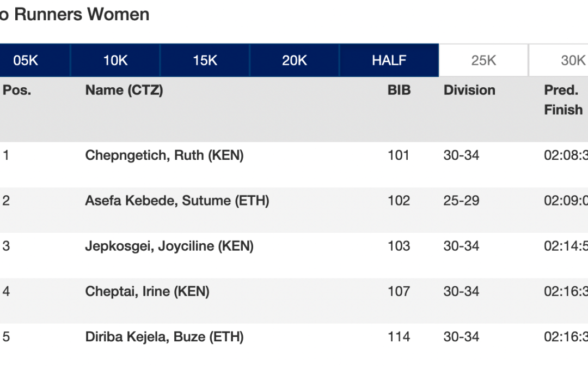The height and width of the screenshot is (368, 588).
Task: Click BIB number 114
Action: pyautogui.click(x=399, y=337)
